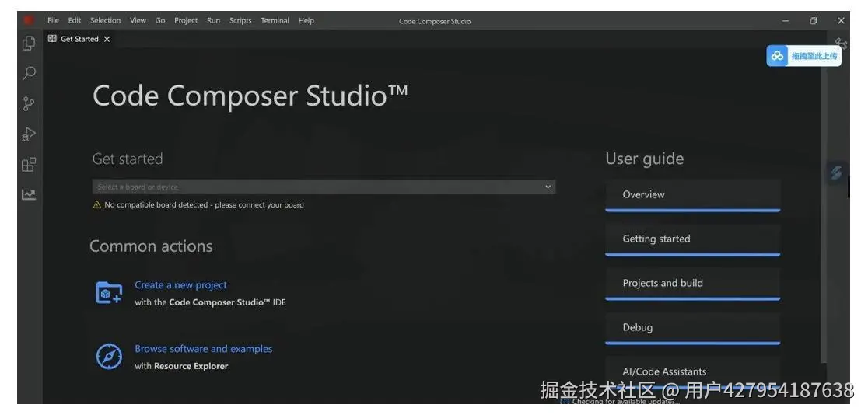Screen dimensions: 868x415
Task: Close the Get Started tab
Action: click(x=107, y=40)
